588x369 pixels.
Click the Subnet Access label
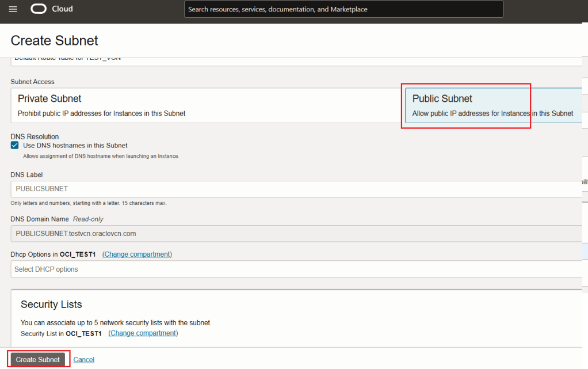coord(33,82)
